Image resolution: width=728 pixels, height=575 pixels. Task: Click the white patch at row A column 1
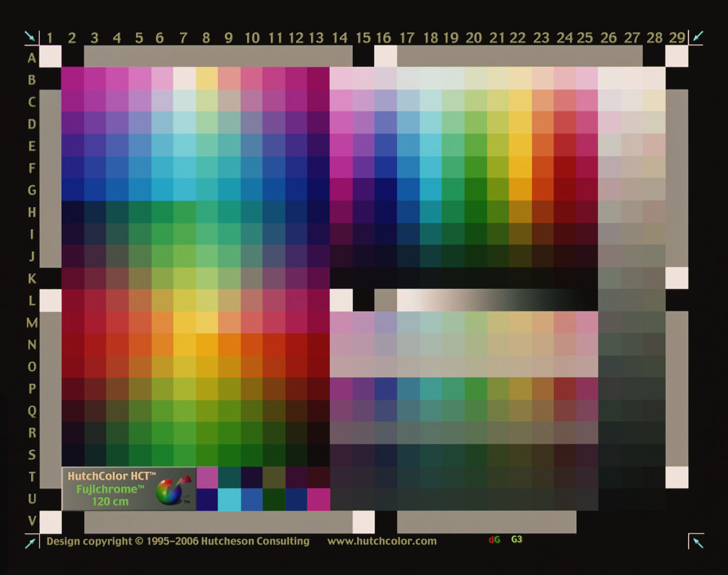tap(50, 57)
